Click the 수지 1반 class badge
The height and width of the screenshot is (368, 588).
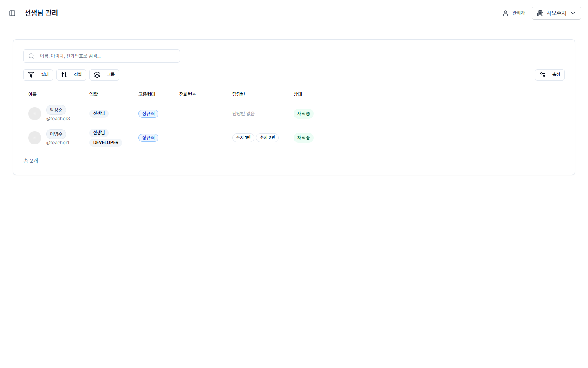[243, 138]
